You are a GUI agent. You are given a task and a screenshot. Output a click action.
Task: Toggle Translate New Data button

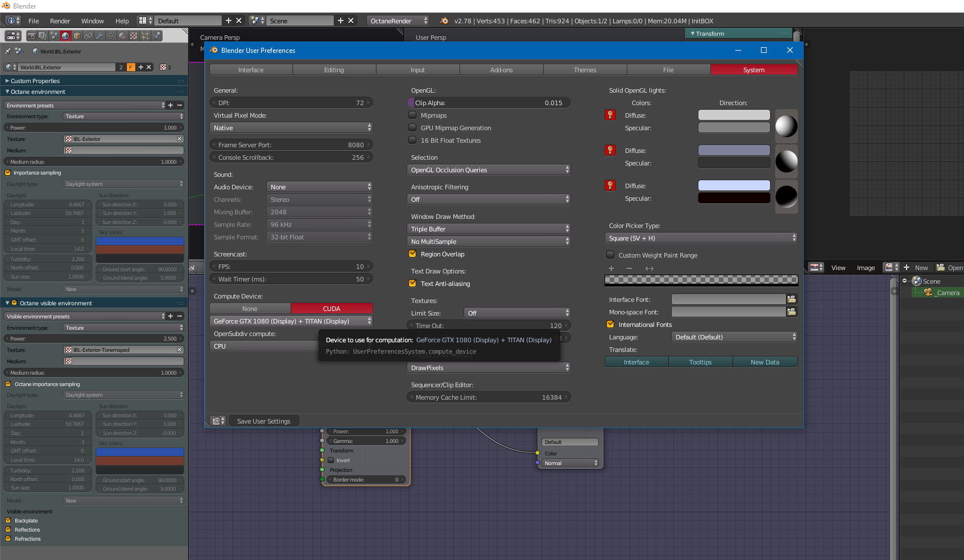[x=765, y=362]
